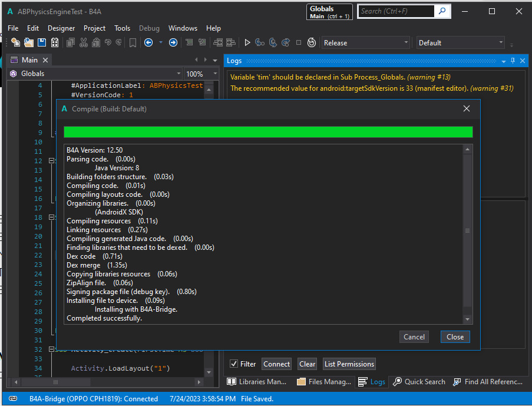Run the project with the play icon
532x406 pixels.
tap(247, 42)
